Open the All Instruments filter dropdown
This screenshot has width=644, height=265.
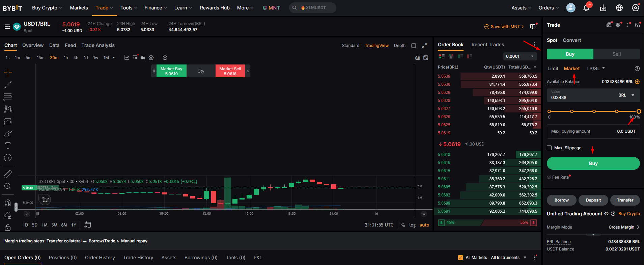pos(509,258)
